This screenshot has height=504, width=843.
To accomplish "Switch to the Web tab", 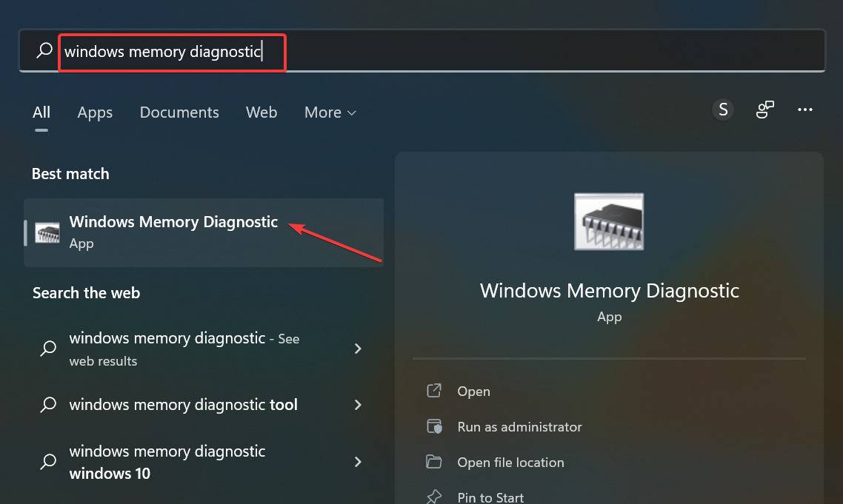I will [261, 112].
